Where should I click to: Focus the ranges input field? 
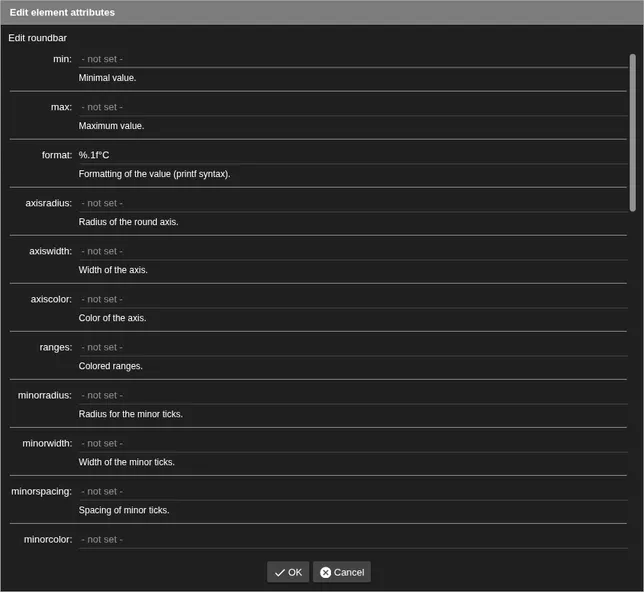[x=353, y=348]
